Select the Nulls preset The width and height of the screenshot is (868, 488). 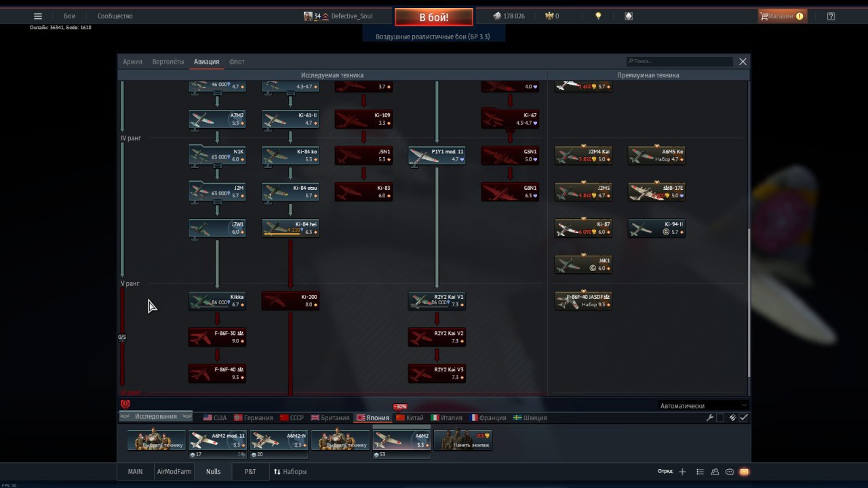click(214, 472)
